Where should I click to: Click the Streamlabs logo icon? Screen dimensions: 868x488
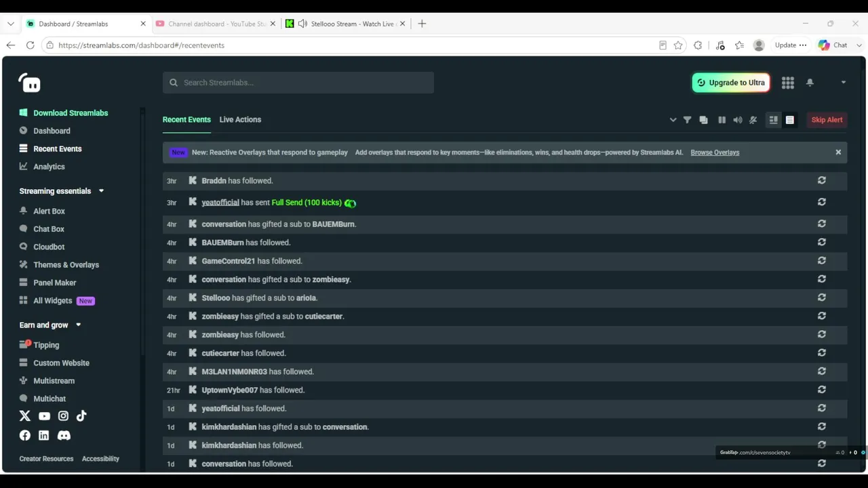coord(30,83)
